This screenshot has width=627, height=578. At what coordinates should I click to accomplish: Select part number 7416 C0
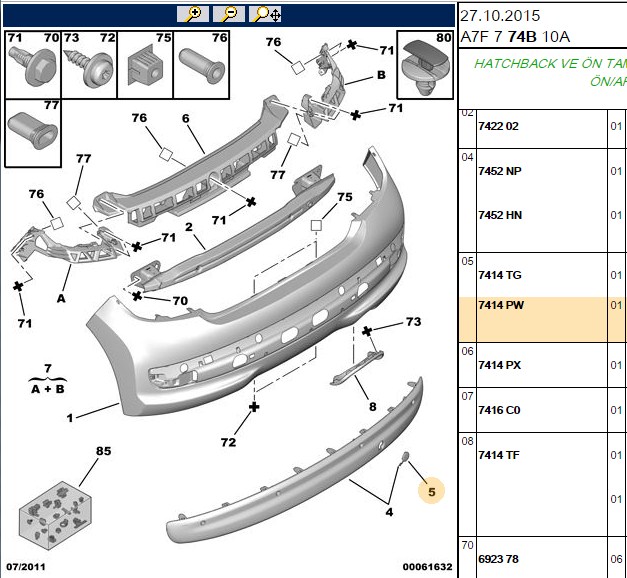pos(499,410)
